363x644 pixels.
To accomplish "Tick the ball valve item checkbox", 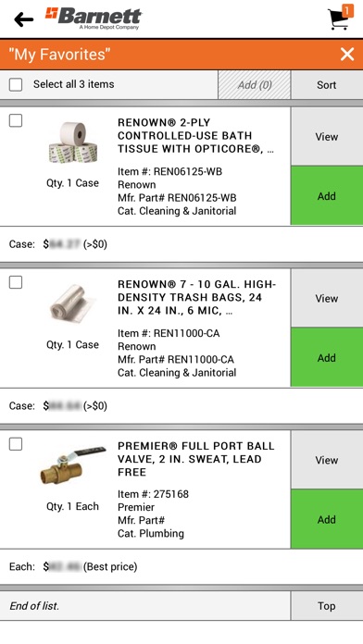I will point(16,444).
